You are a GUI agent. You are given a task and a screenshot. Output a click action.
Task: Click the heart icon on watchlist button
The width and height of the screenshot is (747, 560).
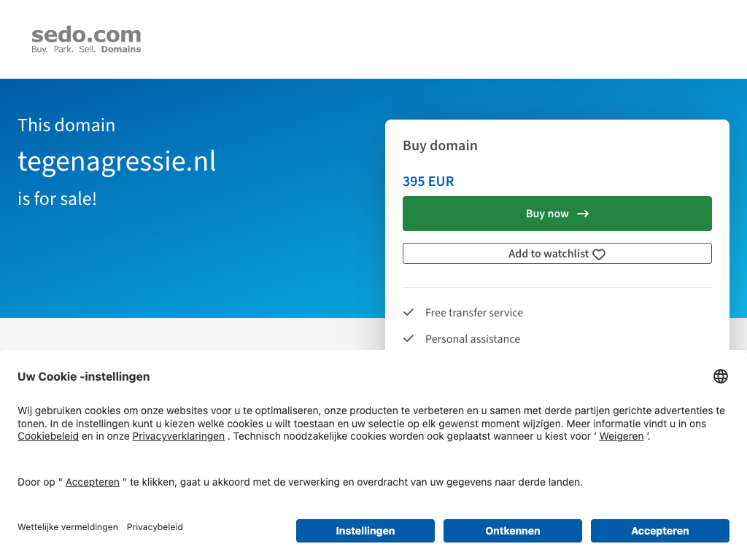click(599, 254)
